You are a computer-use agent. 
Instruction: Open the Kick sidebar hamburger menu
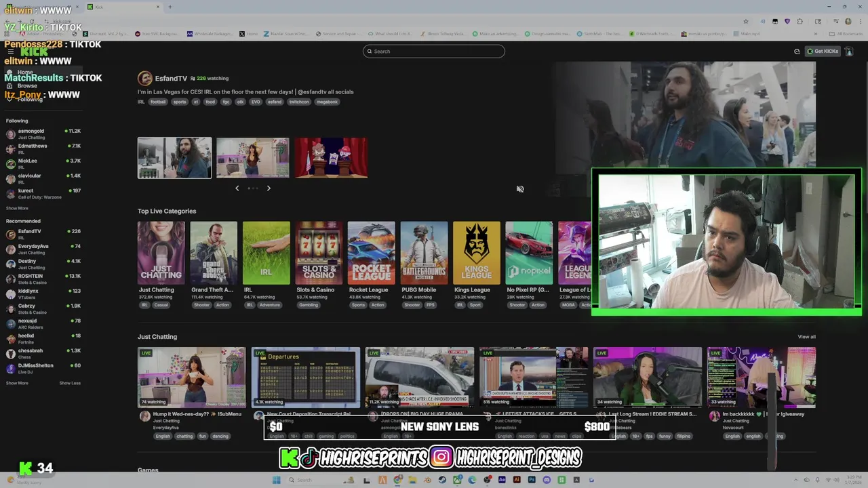click(x=10, y=52)
